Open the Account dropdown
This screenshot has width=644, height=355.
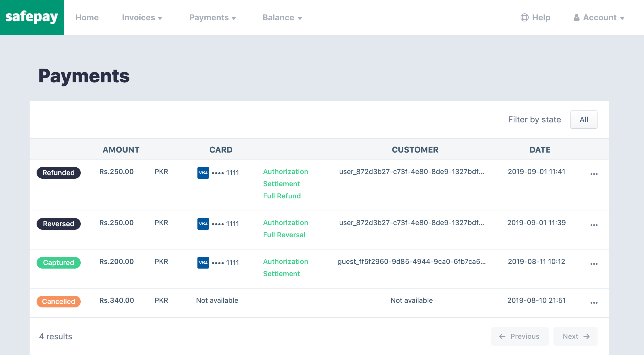[x=600, y=17]
